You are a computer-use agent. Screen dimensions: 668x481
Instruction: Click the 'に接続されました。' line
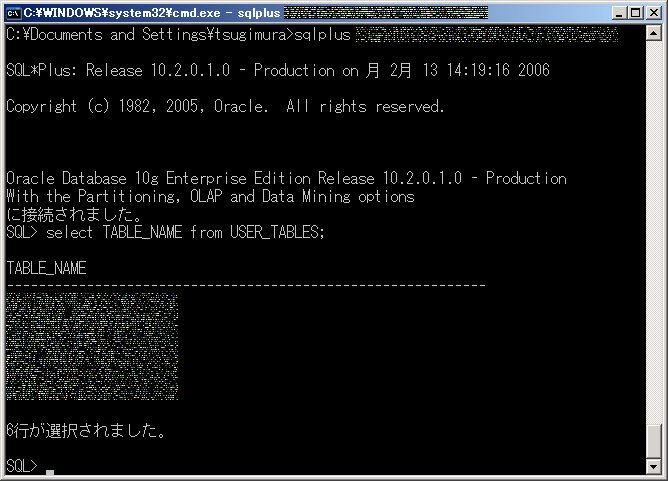point(75,214)
